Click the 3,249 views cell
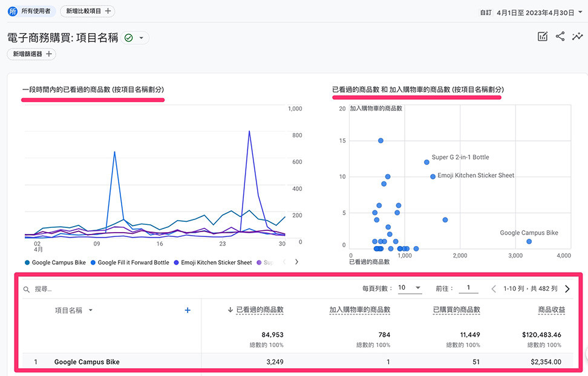 pyautogui.click(x=275, y=361)
